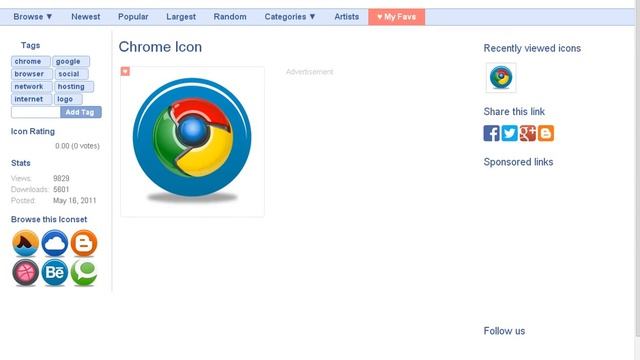Click the Browse this Iconset heading
The image size is (640, 360).
click(49, 219)
